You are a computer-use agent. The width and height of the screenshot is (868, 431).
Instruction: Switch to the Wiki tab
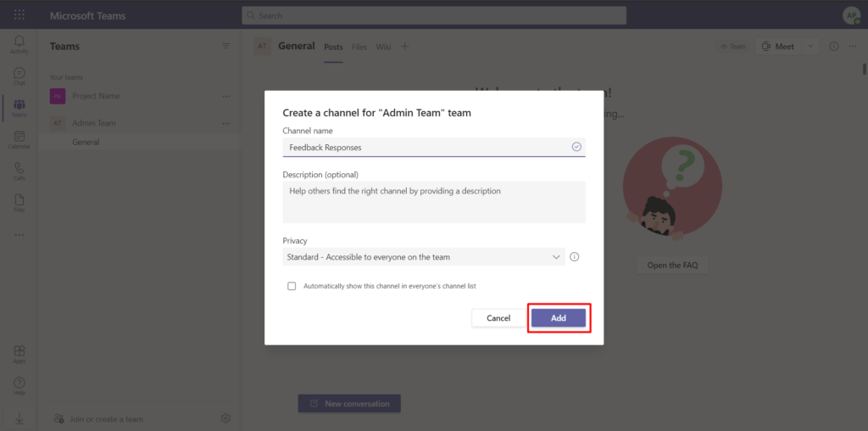pyautogui.click(x=384, y=48)
